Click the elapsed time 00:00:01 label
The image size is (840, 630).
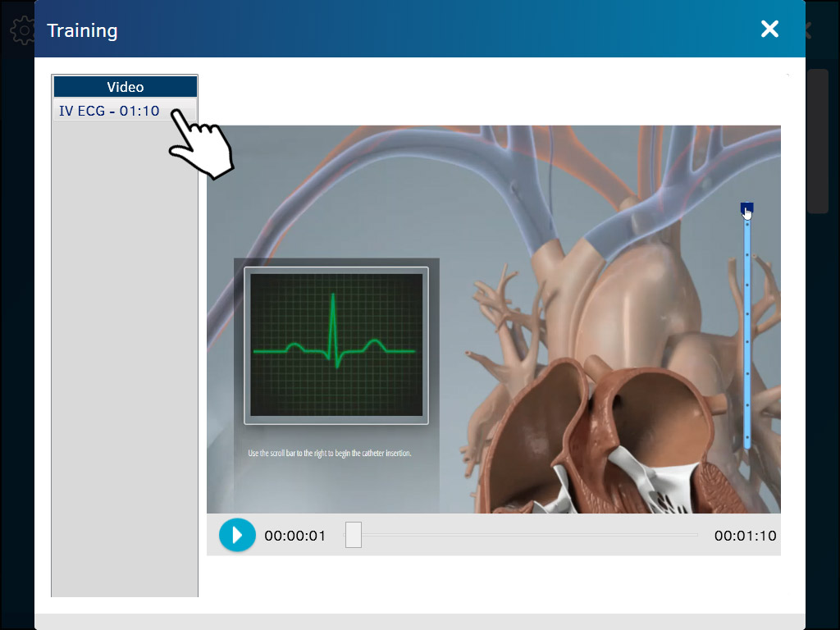[294, 536]
